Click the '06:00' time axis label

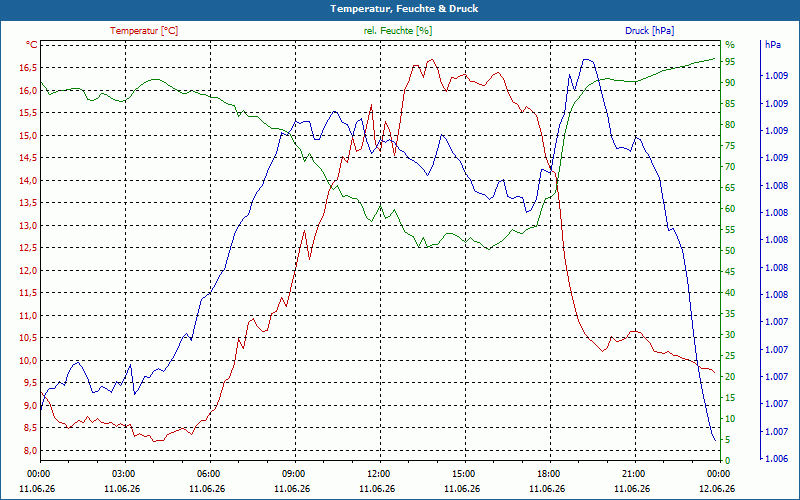coord(210,473)
